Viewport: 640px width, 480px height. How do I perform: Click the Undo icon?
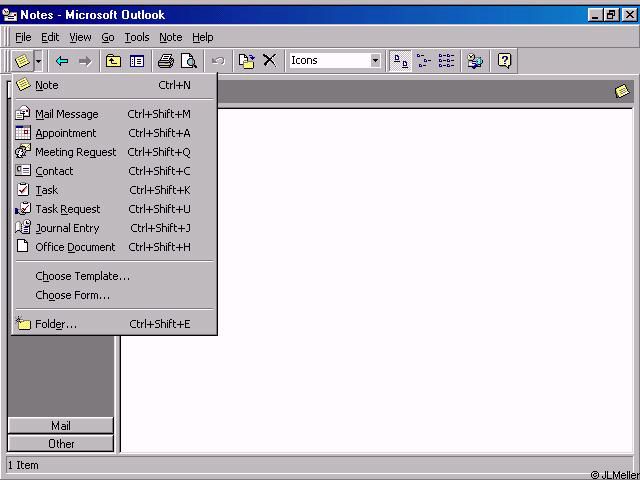pyautogui.click(x=218, y=61)
